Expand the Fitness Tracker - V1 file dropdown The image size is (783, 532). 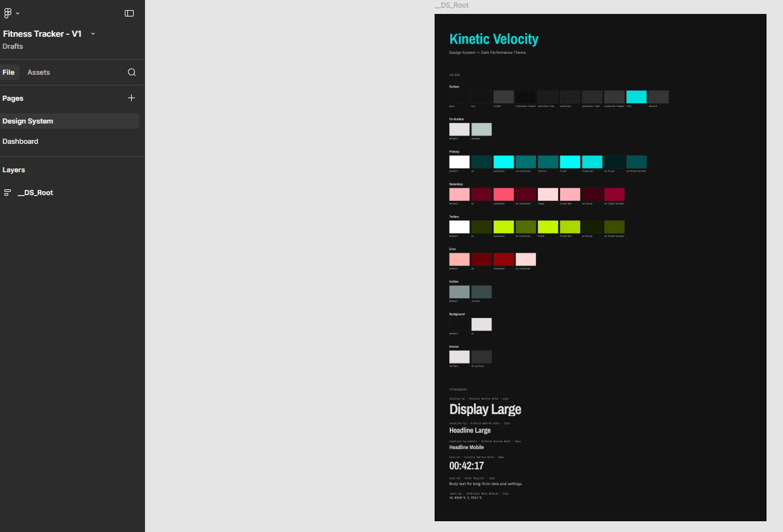pyautogui.click(x=93, y=34)
